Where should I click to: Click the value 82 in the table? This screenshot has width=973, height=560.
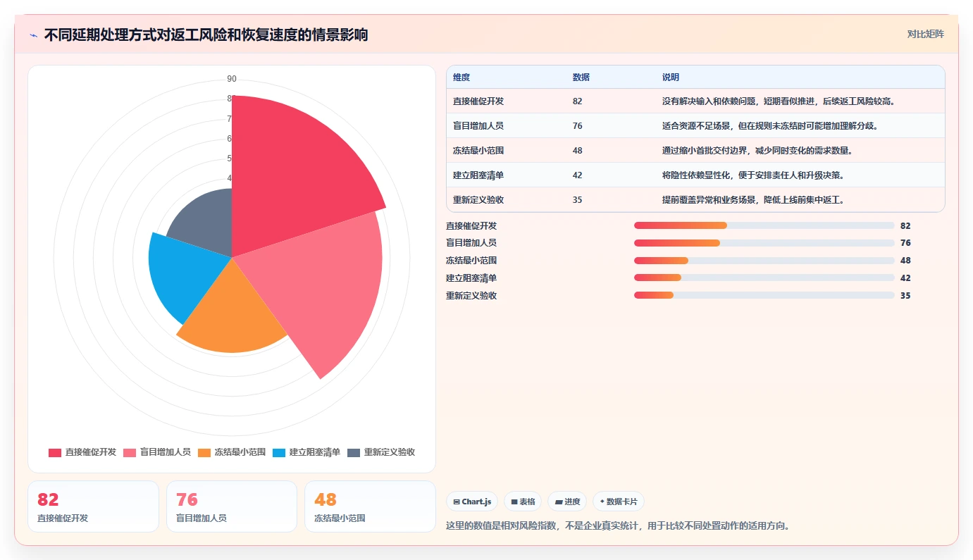tap(578, 101)
